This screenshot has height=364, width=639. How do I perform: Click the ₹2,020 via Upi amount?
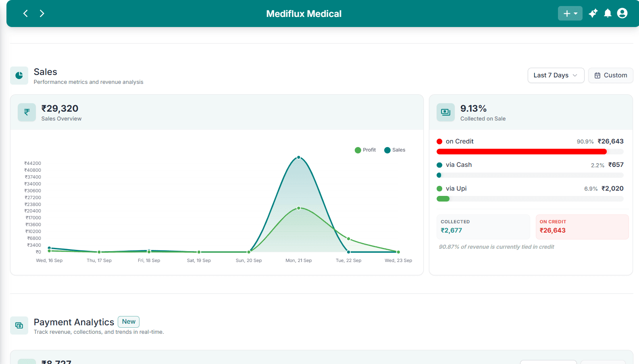click(612, 189)
